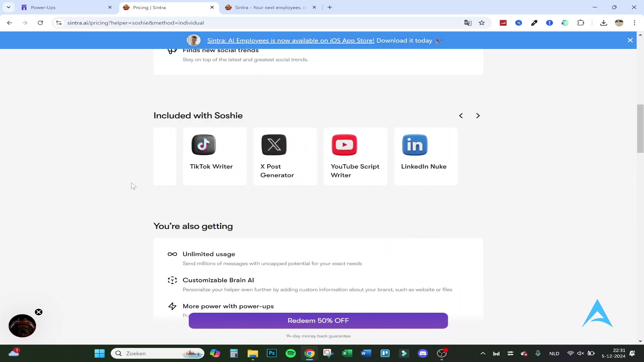Viewport: 644px width, 362px height.
Task: Close the Power-Ups tab
Action: pos(110,7)
